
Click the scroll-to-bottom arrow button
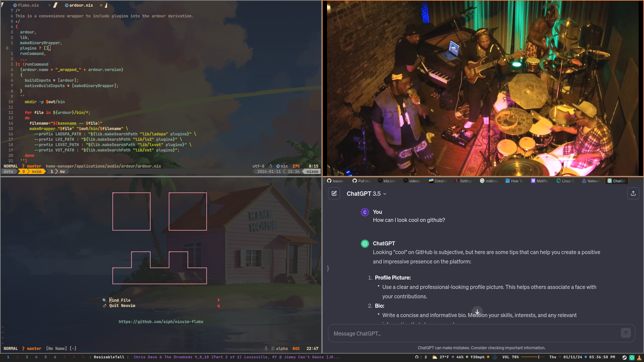click(x=477, y=312)
